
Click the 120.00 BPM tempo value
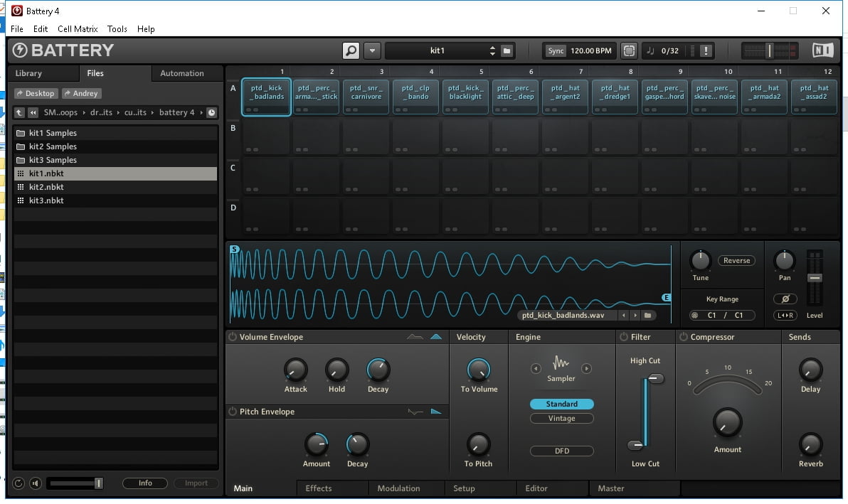point(591,50)
